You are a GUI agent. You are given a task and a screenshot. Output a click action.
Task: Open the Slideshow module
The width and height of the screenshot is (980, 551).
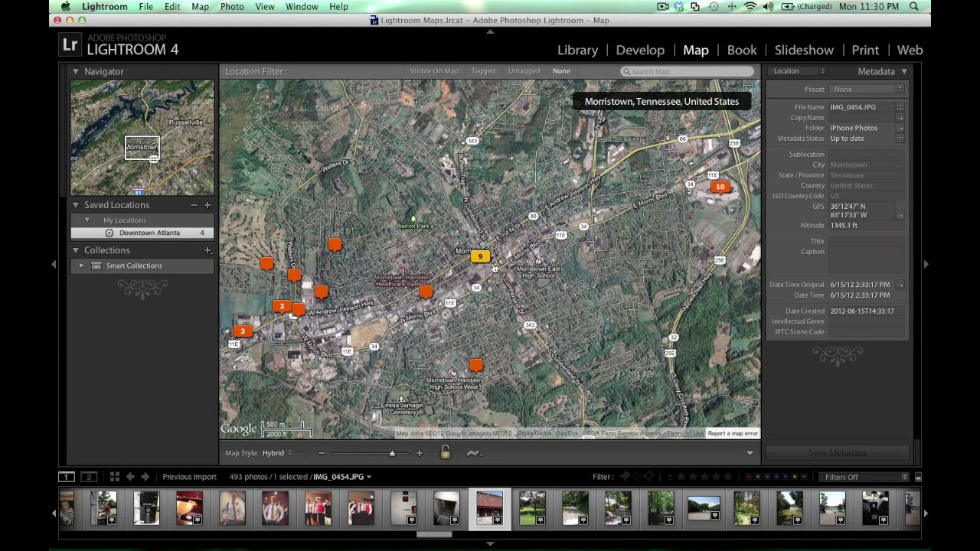pyautogui.click(x=804, y=50)
